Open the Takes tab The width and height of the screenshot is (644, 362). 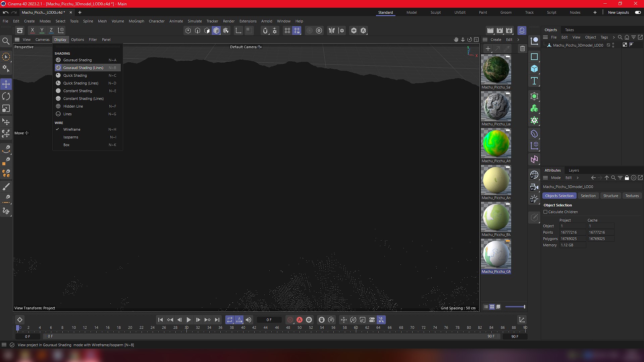pyautogui.click(x=569, y=30)
